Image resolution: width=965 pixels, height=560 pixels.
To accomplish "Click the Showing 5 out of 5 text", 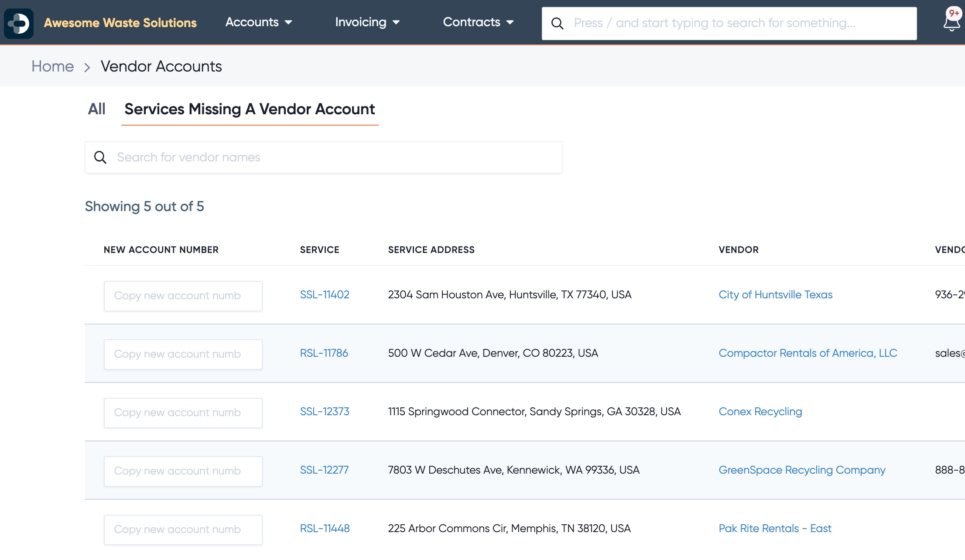I will click(x=144, y=206).
